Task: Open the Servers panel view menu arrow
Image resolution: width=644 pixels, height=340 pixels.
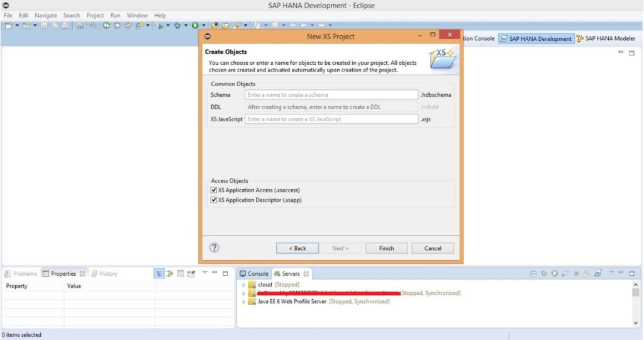Action: pos(611,273)
